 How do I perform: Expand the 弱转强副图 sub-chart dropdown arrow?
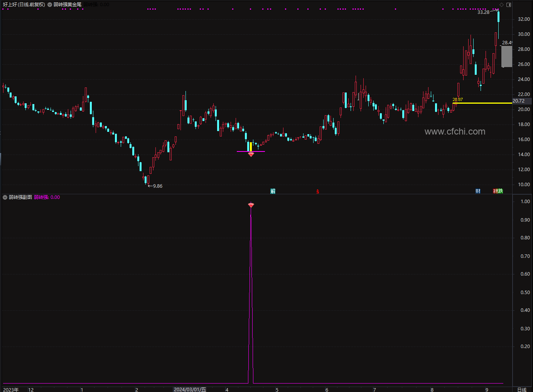5,197
